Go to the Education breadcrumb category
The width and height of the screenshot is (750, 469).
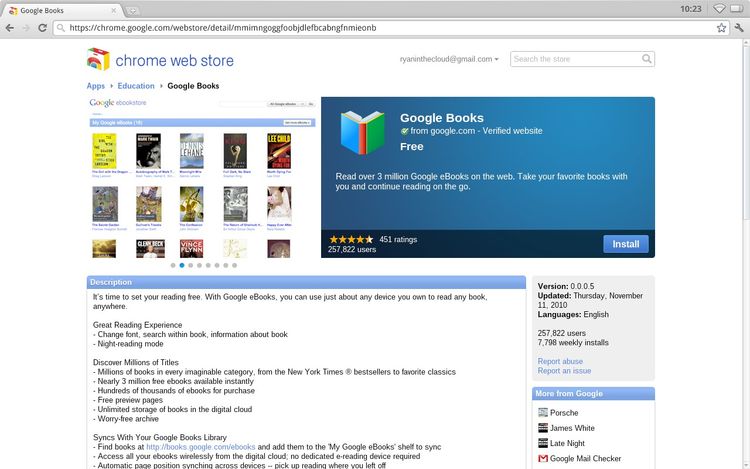coord(136,86)
